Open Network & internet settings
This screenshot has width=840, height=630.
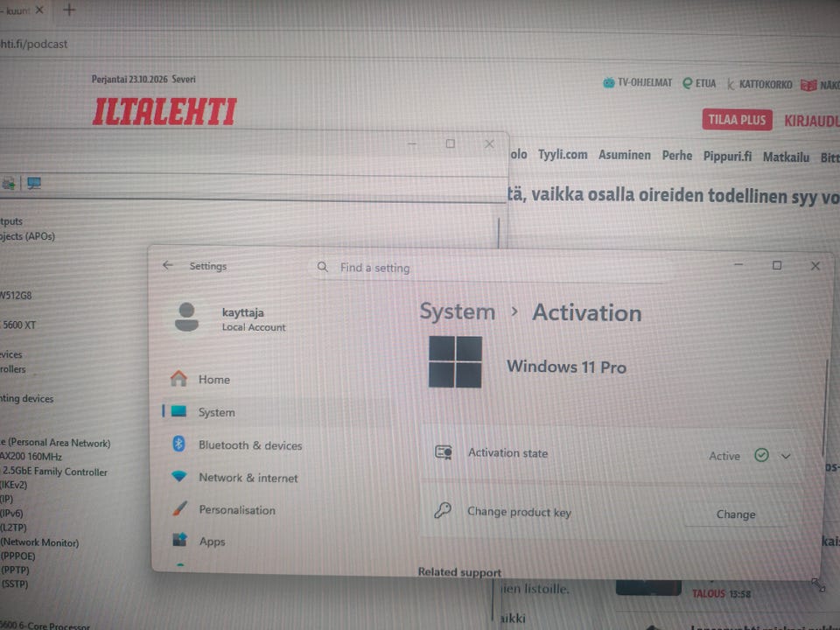[248, 478]
